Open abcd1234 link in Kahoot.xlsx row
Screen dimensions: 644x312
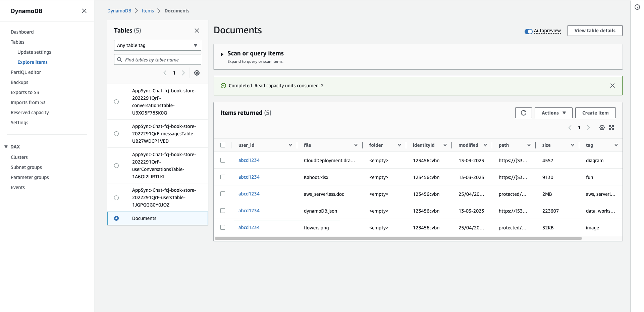point(249,177)
